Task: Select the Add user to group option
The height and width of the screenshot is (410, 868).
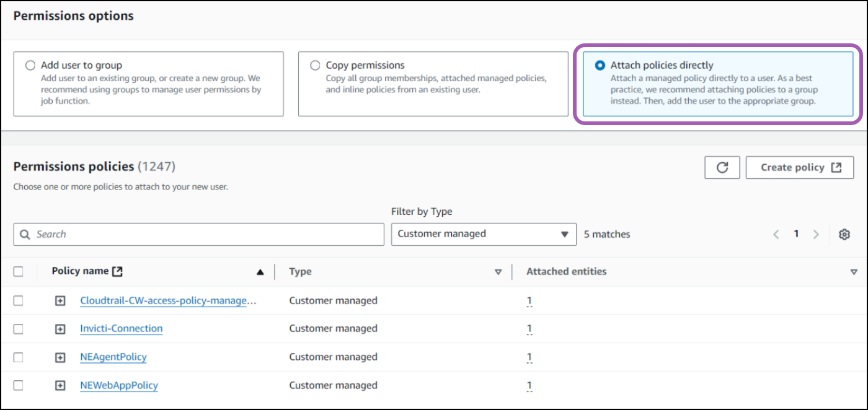Action: 29,64
